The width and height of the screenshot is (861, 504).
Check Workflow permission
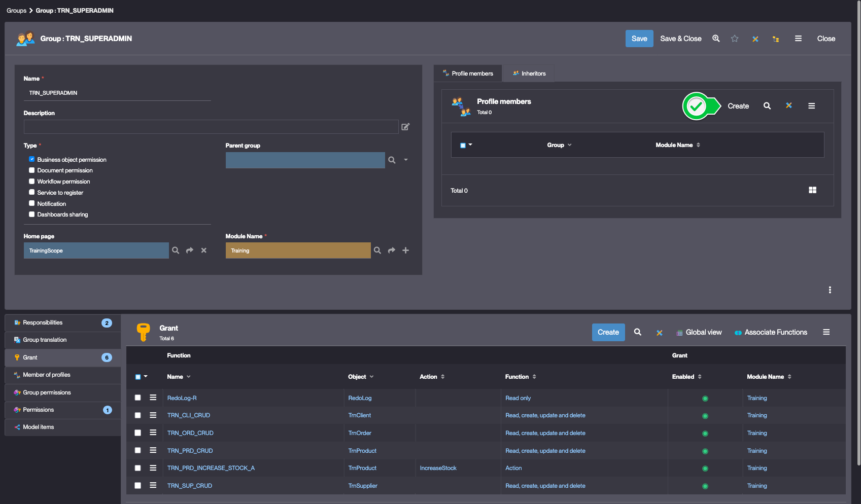[x=32, y=182]
